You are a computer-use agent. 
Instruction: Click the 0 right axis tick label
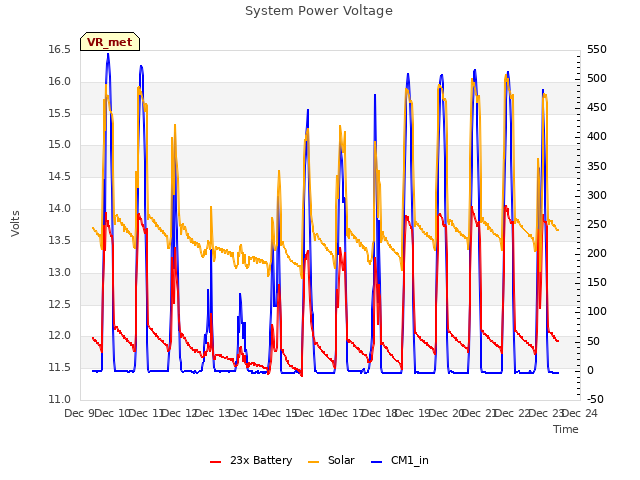click(x=590, y=370)
